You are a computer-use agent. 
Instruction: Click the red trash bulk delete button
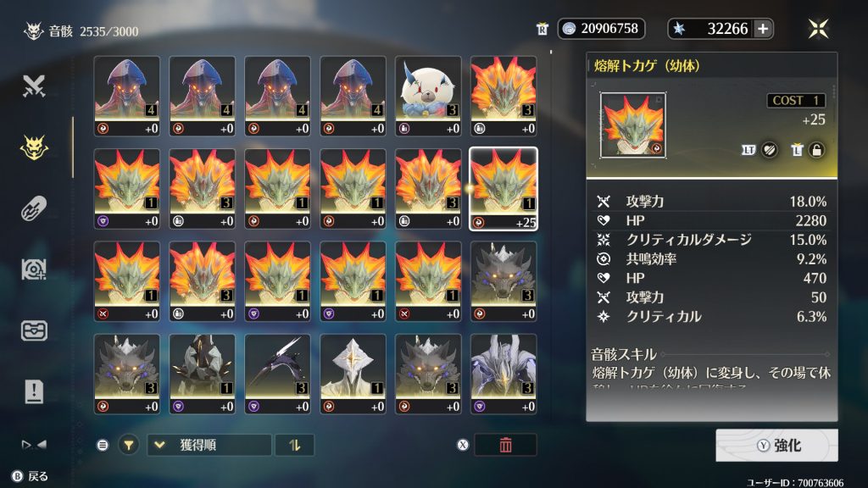click(x=505, y=445)
